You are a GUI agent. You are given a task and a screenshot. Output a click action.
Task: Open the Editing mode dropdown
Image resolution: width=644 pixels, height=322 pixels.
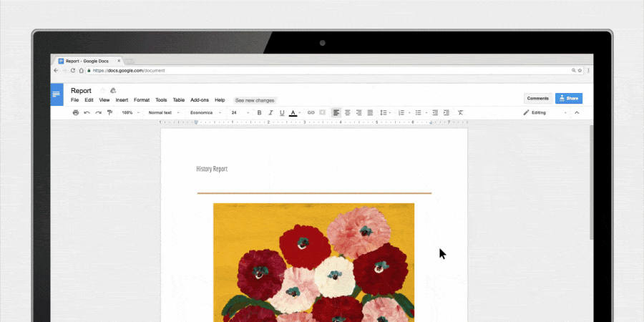(x=545, y=112)
